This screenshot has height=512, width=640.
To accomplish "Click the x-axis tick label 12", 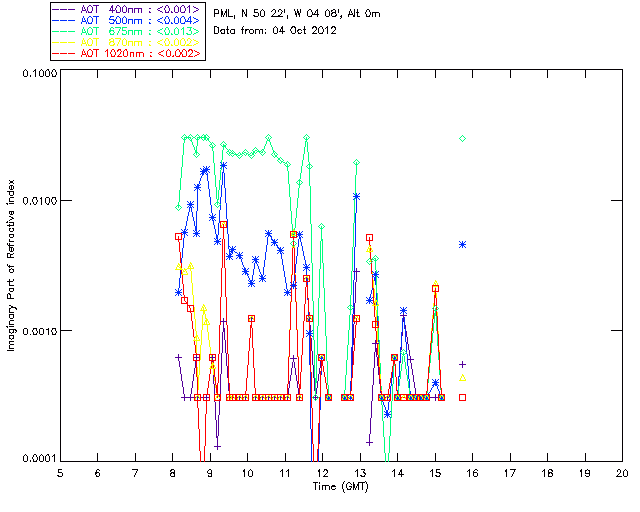I will click(322, 473).
